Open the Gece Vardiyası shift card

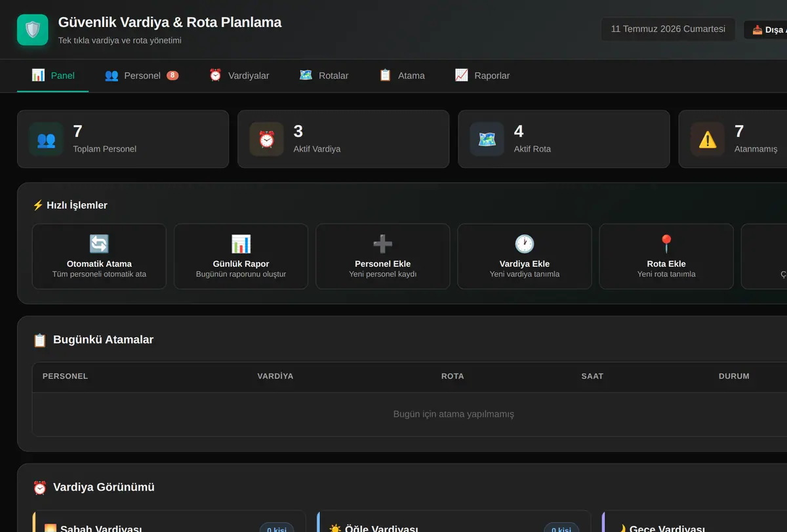[694, 522]
